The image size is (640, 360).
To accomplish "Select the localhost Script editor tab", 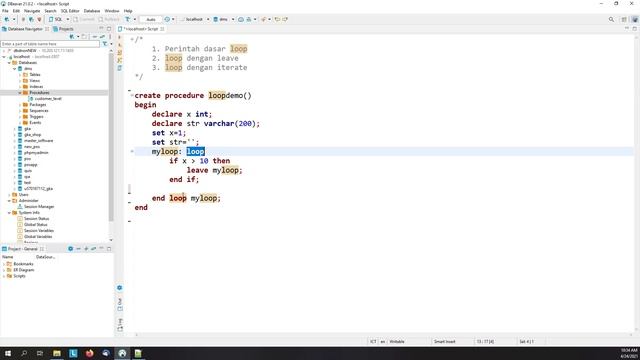I will tap(141, 29).
